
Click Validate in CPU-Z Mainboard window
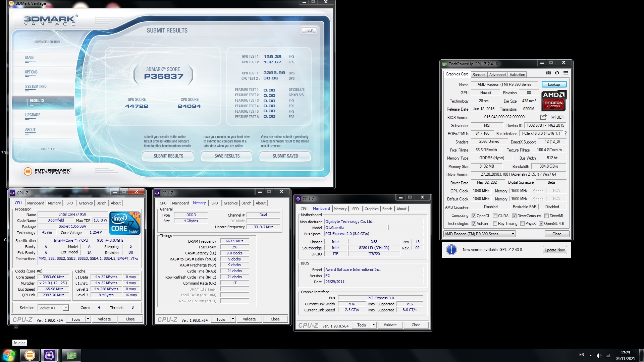click(x=390, y=325)
